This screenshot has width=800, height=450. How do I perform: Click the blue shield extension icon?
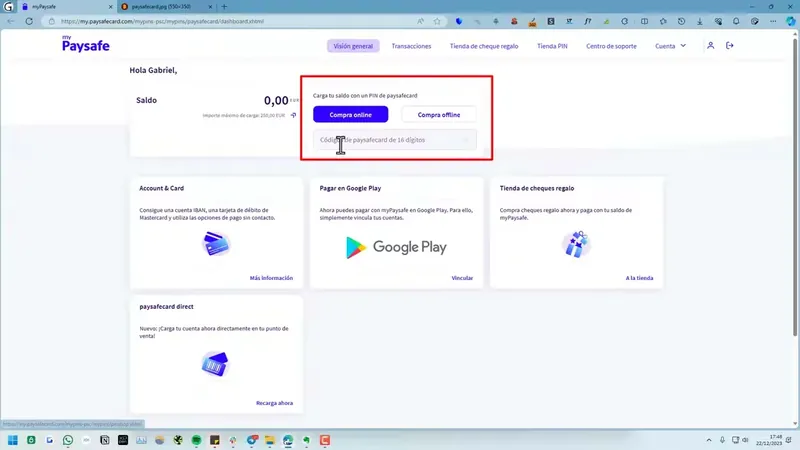[x=459, y=21]
